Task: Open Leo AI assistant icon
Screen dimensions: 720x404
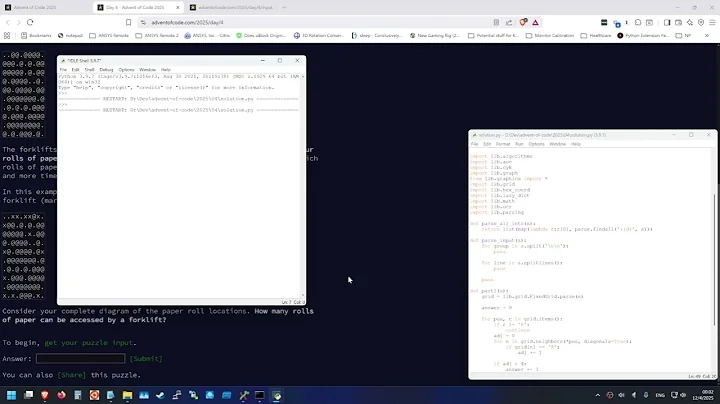Action: 690,22
